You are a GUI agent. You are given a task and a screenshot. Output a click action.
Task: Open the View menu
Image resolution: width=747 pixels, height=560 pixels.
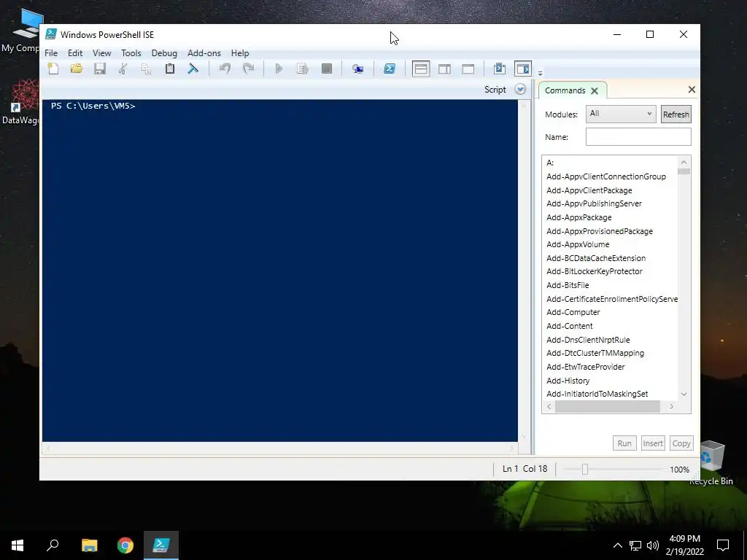pos(101,52)
